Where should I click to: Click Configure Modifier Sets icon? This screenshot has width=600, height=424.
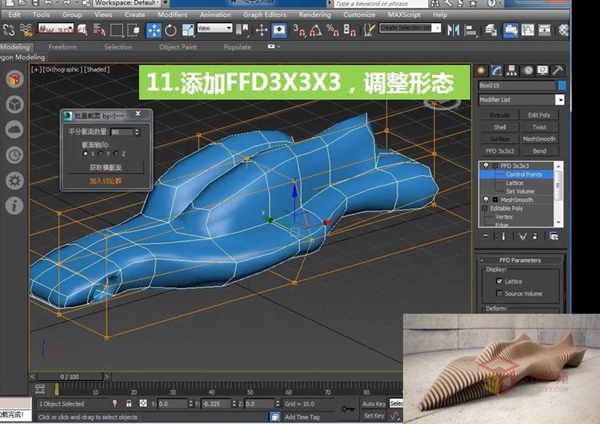coord(554,236)
